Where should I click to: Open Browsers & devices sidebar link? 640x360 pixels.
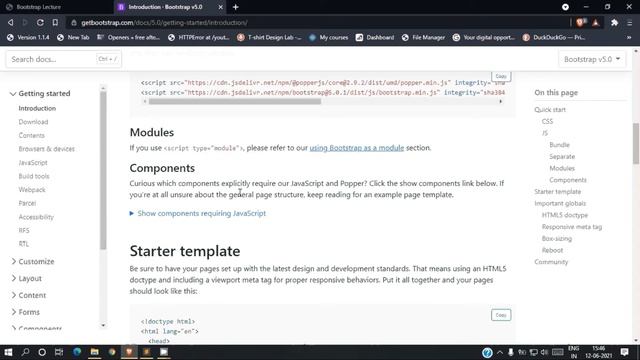[x=47, y=149]
